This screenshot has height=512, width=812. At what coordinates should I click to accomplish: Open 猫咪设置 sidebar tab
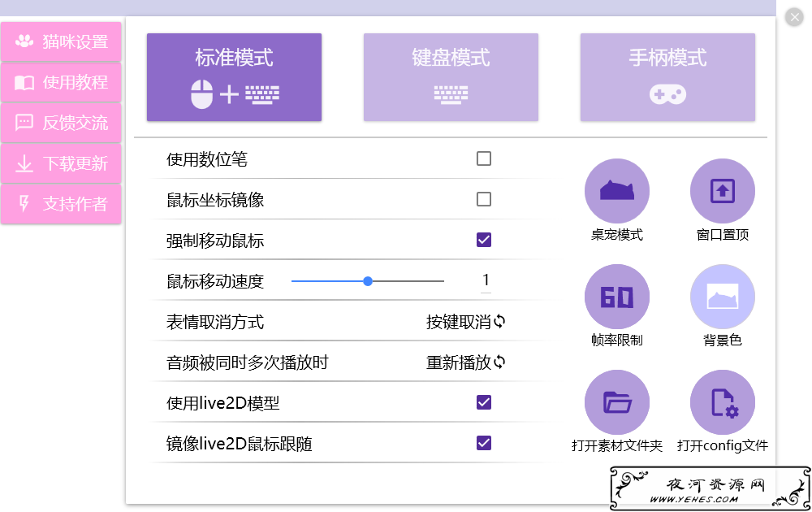tap(61, 41)
